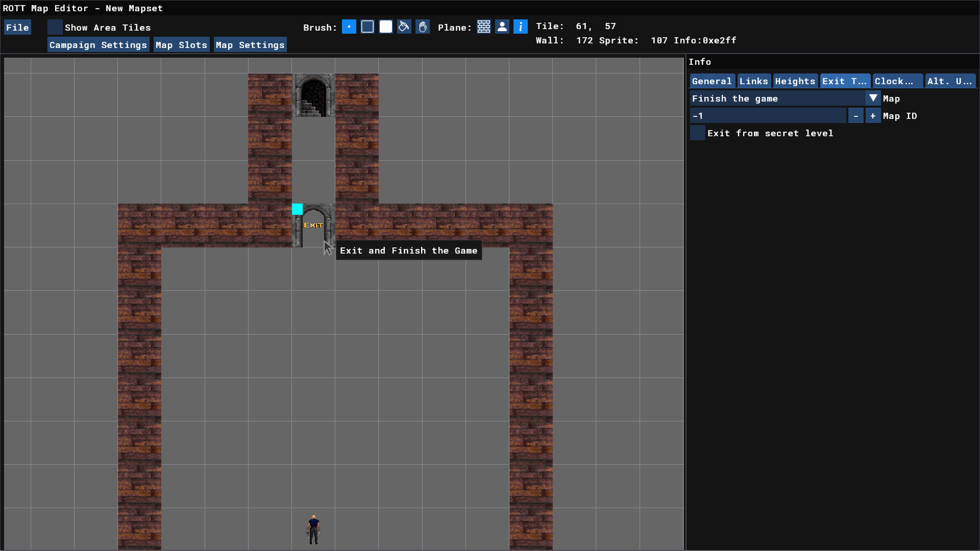Open the Finish the game dropdown

tap(873, 98)
